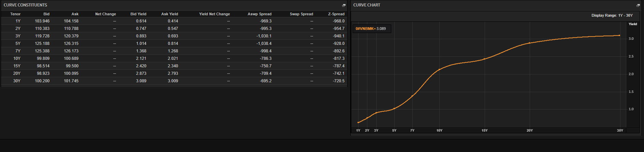Image resolution: width=644 pixels, height=152 pixels.
Task: Click the Curve Chart panel title
Action: [366, 5]
